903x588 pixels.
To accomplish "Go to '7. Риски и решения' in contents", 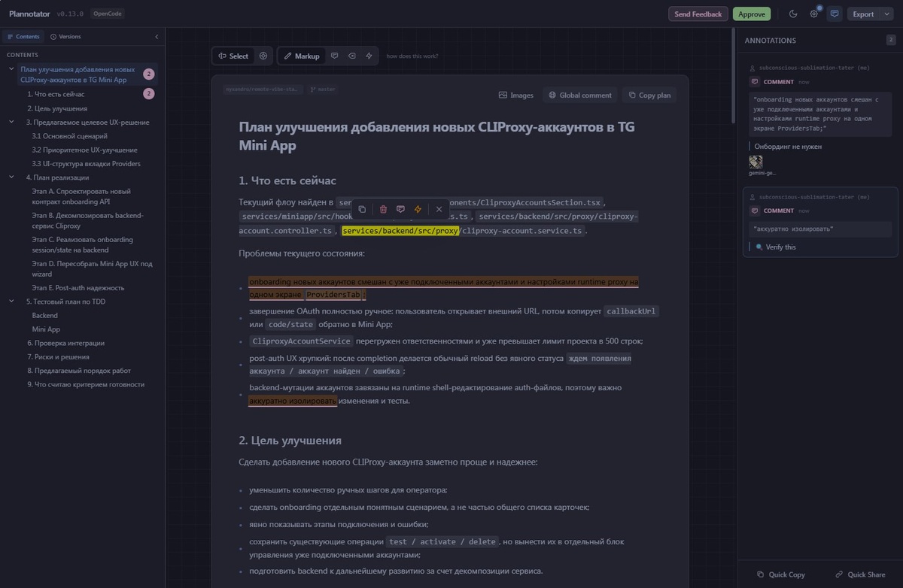I will tap(57, 356).
